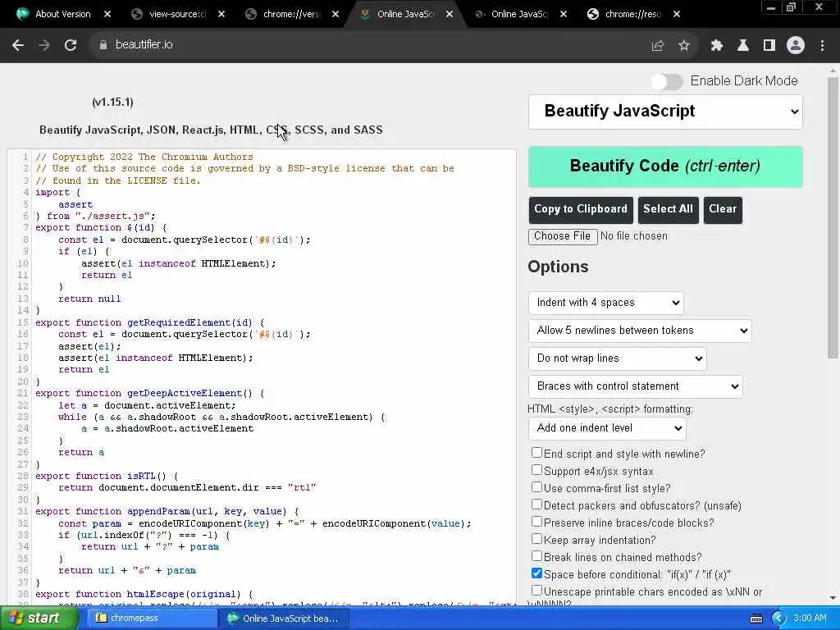Open Braces with control statement dropdown
Image resolution: width=840 pixels, height=630 pixels.
click(x=636, y=386)
